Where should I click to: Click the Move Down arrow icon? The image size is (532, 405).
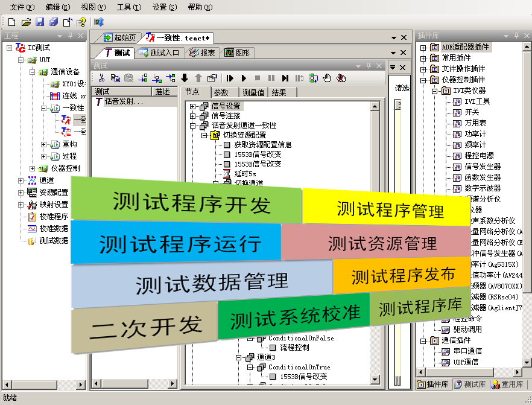(x=185, y=78)
